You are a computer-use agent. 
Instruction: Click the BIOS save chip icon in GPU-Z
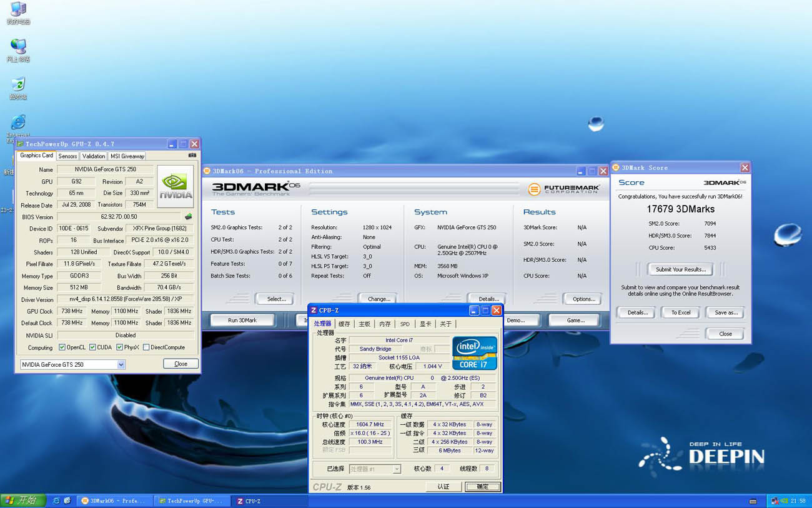(x=188, y=217)
